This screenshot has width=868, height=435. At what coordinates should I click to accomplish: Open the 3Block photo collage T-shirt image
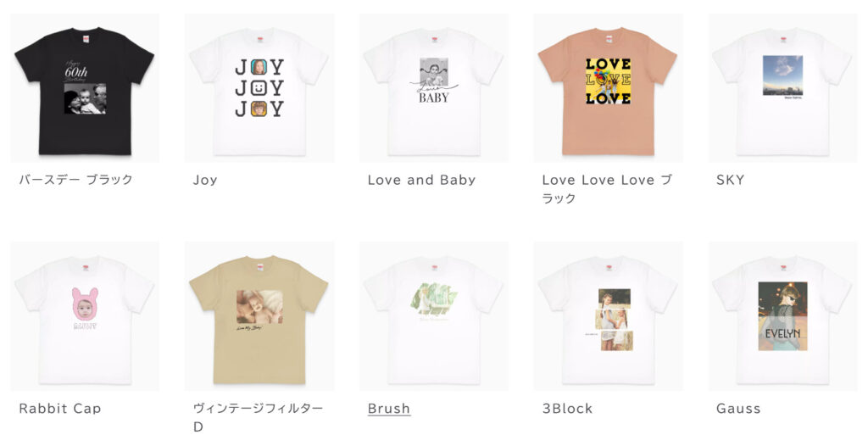click(608, 316)
